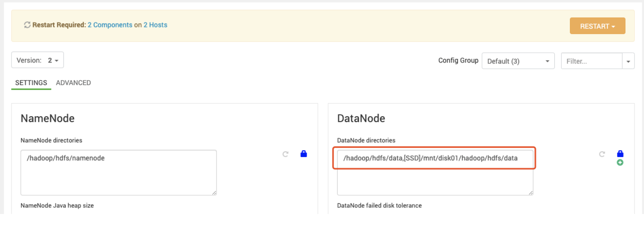Click the Filter text input
644x225 pixels.
(591, 61)
